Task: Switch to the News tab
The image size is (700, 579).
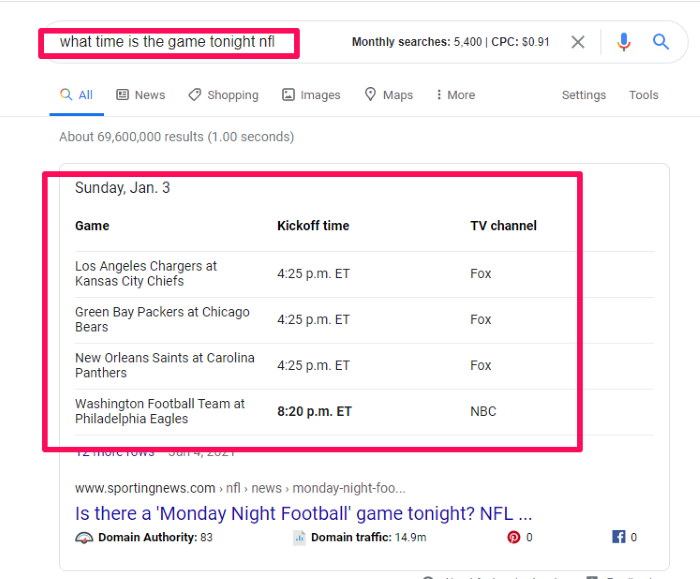Action: coord(141,95)
